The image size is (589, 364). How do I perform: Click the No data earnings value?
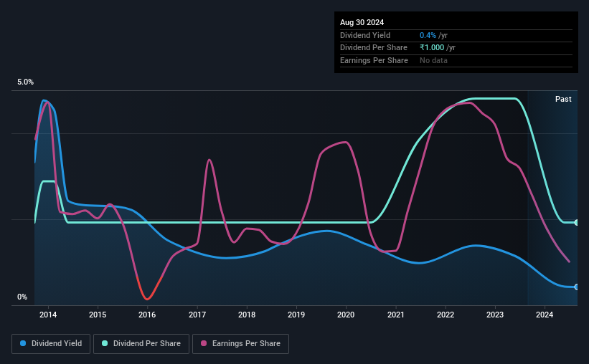pyautogui.click(x=433, y=60)
